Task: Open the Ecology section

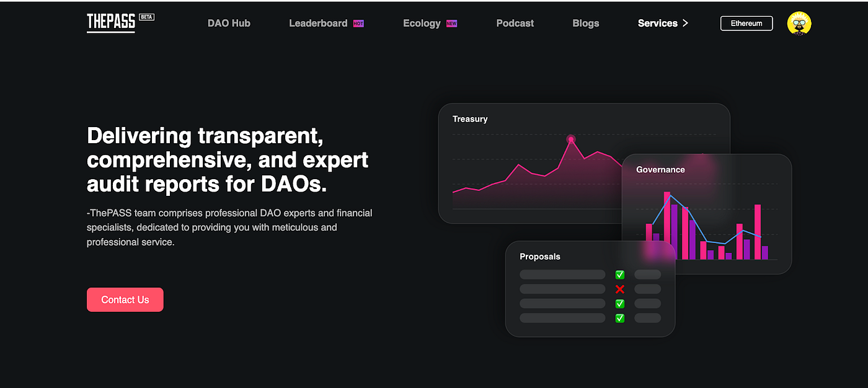Action: tap(422, 23)
